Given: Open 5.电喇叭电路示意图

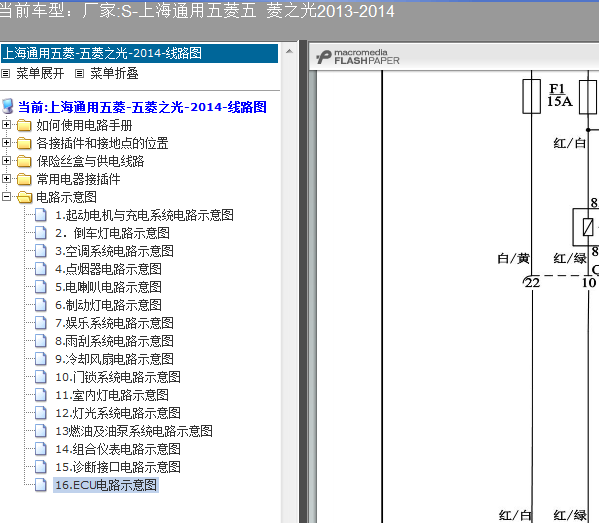Looking at the screenshot, I should click(108, 287).
